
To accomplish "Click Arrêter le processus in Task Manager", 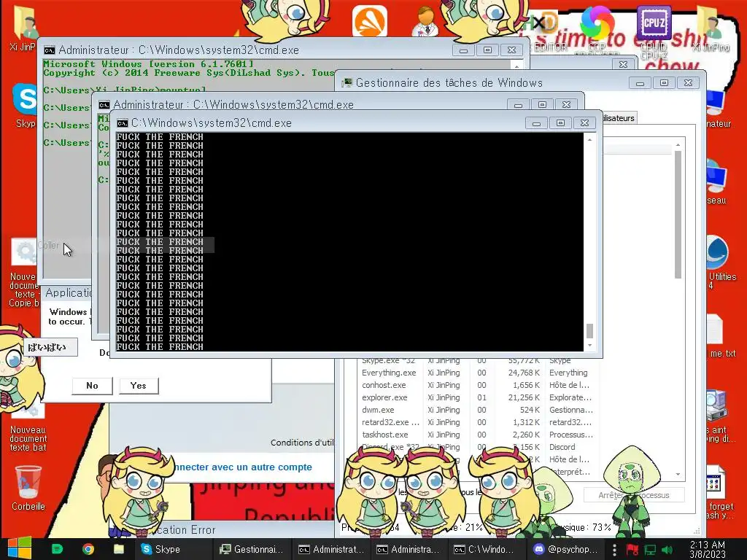I will (x=634, y=495).
